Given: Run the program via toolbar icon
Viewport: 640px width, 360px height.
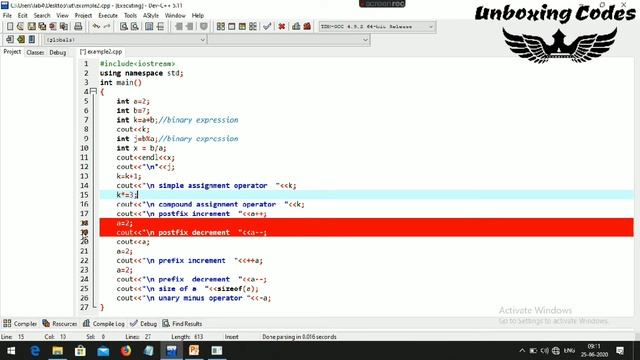Looking at the screenshot, I should coord(231,27).
